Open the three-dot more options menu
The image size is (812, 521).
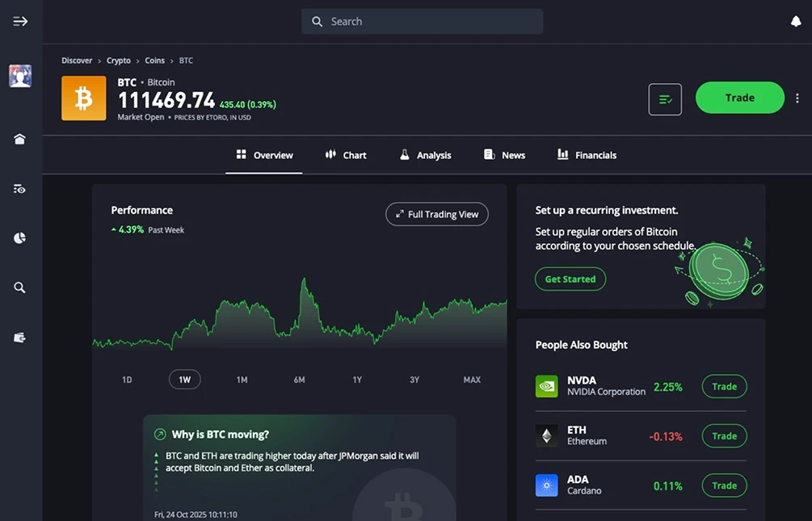[797, 98]
